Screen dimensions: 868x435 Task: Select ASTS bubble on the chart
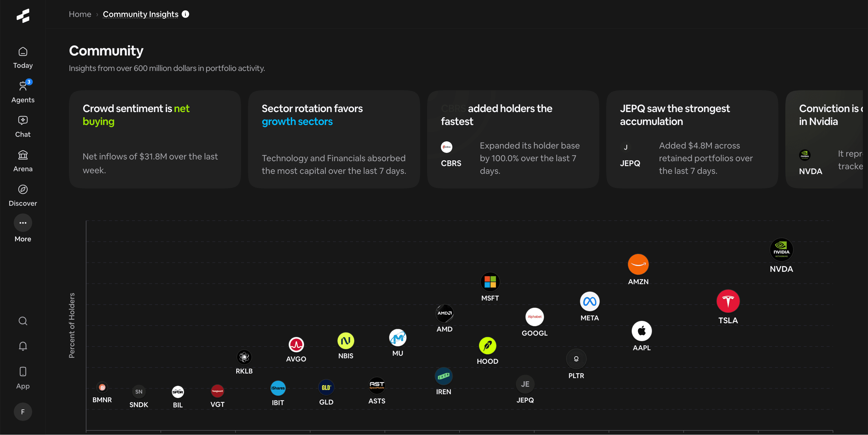(376, 385)
